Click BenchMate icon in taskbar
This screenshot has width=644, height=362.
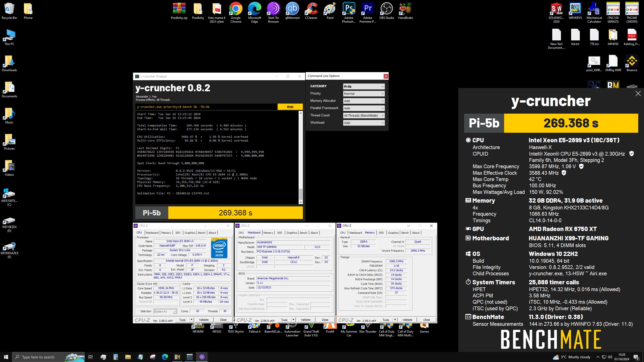(177, 357)
